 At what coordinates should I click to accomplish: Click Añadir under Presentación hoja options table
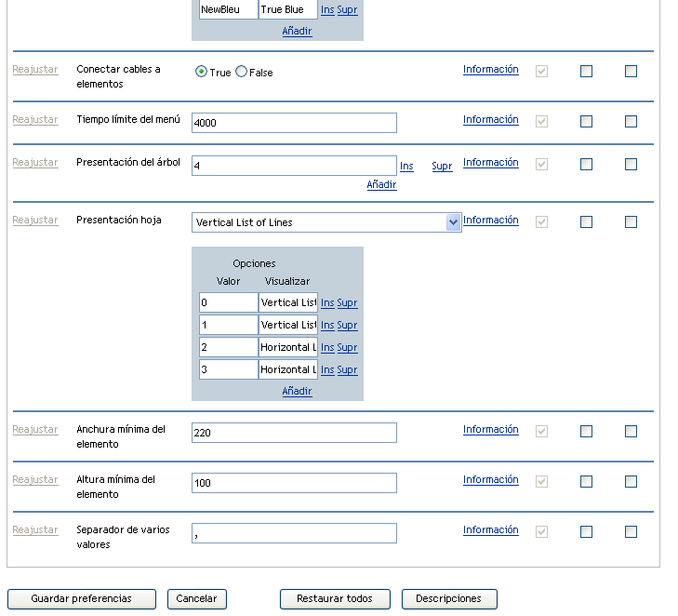[297, 391]
